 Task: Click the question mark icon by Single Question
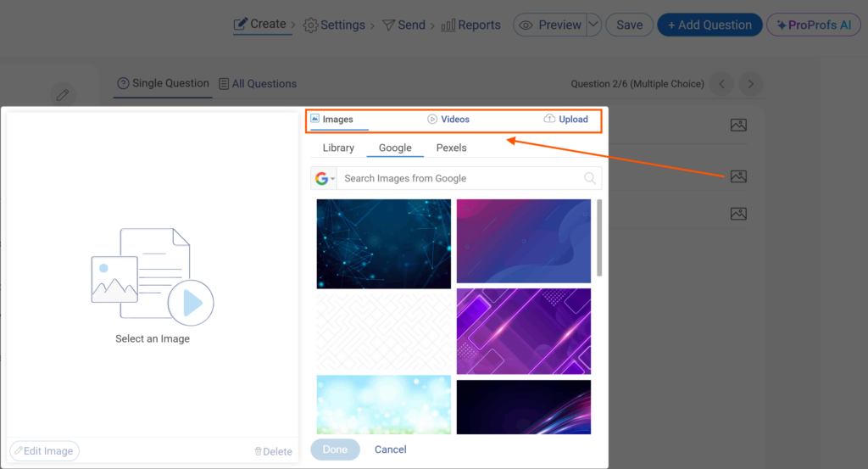coord(123,84)
